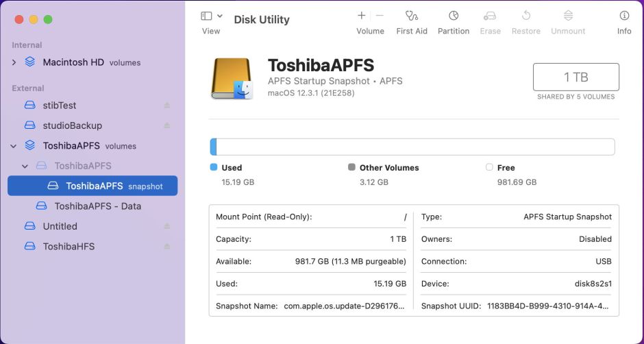Image resolution: width=644 pixels, height=344 pixels.
Task: Open the Partition tool
Action: [453, 16]
